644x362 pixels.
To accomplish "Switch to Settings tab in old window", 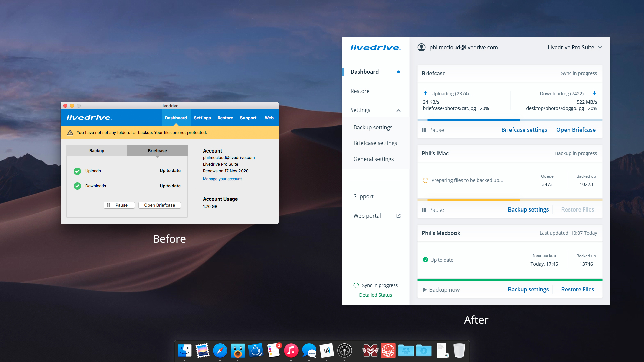I will (202, 118).
